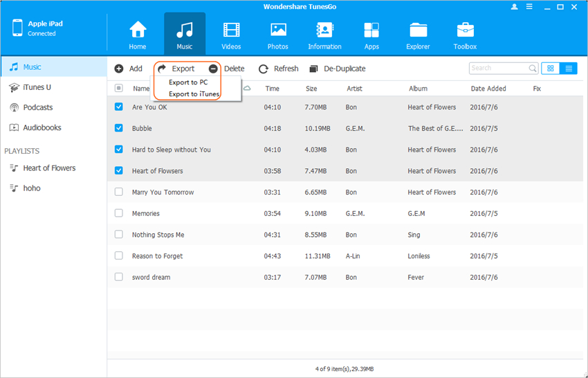Open the Home section icon
The height and width of the screenshot is (378, 588).
pos(138,30)
